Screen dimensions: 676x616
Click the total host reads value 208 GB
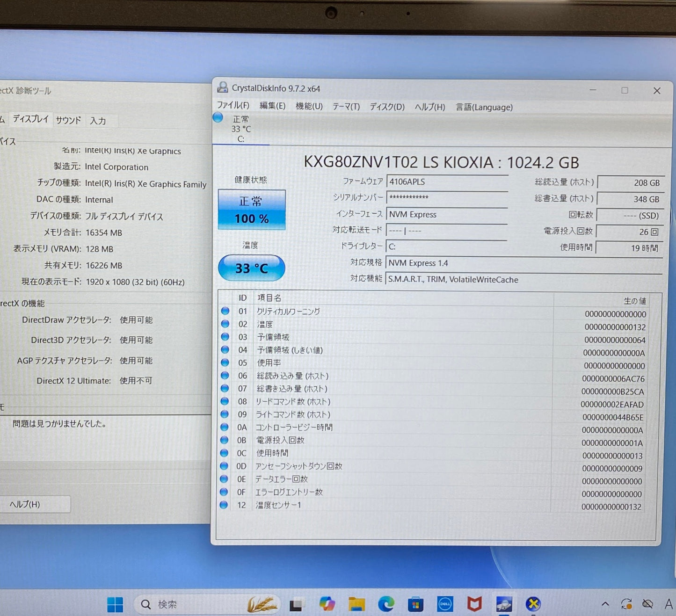(x=630, y=183)
